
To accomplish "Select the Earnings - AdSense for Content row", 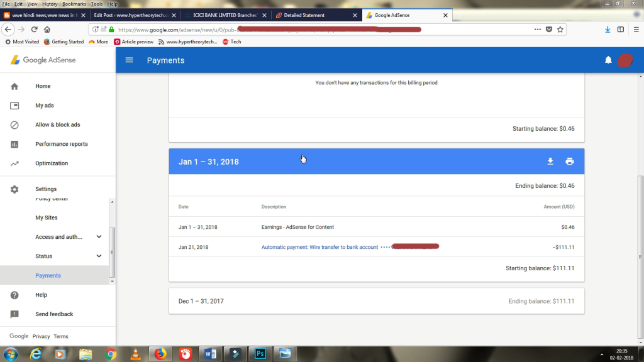I will pyautogui.click(x=377, y=227).
